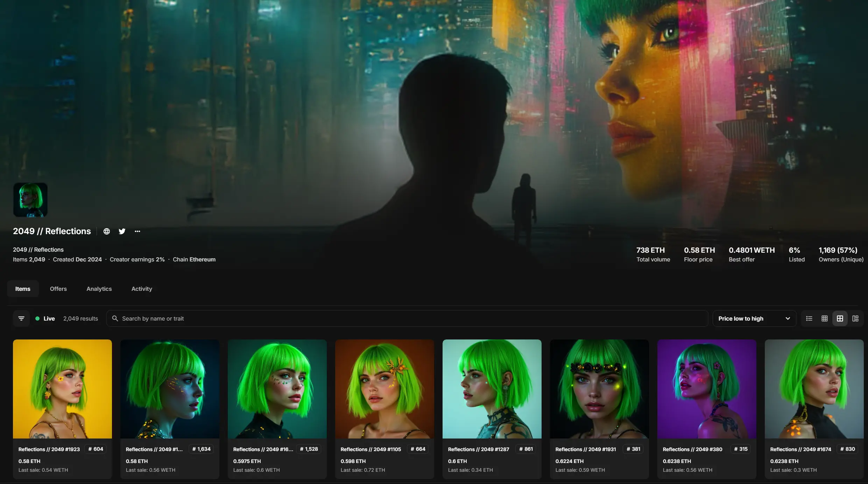Viewport: 868px width, 484px height.
Task: Expand the Price low to high dropdown
Action: (754, 318)
